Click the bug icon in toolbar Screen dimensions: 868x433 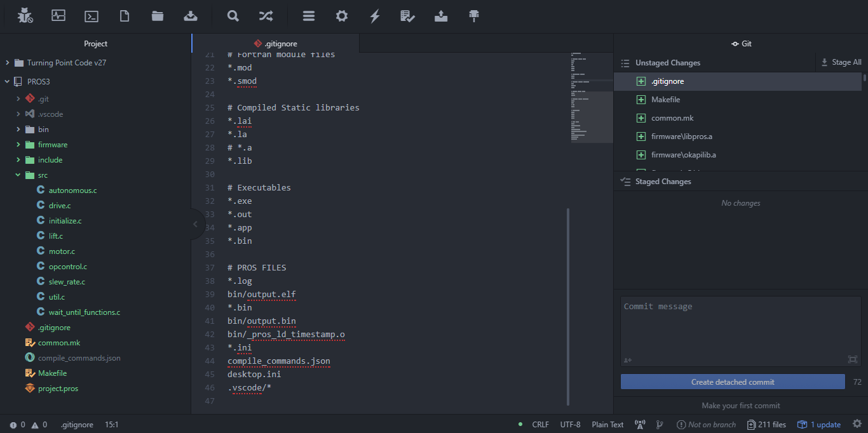(x=25, y=16)
